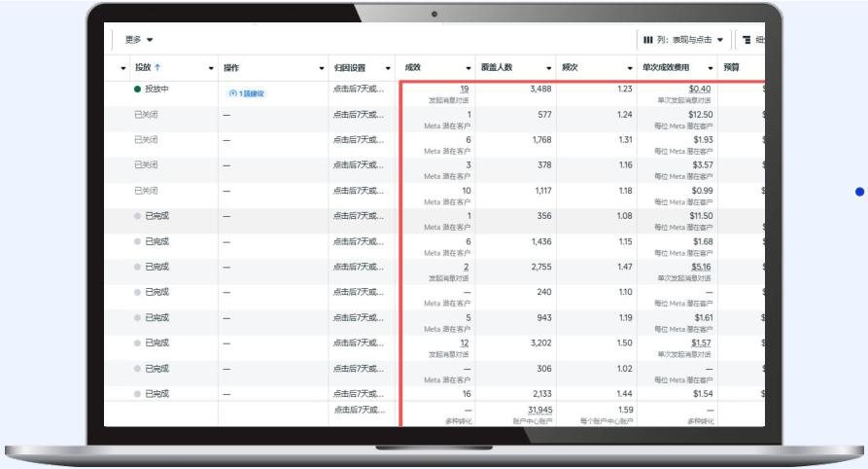This screenshot has width=868, height=469.
Task: Select the reach value 577
Action: pyautogui.click(x=544, y=114)
